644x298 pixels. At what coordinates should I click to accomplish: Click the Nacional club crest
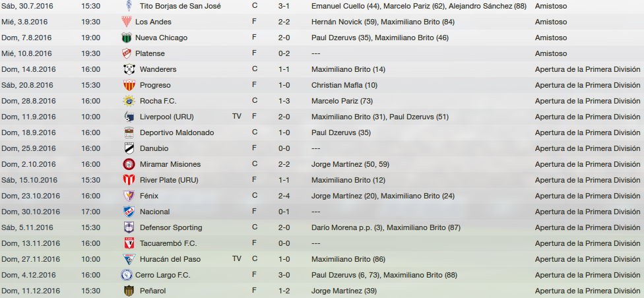click(129, 212)
